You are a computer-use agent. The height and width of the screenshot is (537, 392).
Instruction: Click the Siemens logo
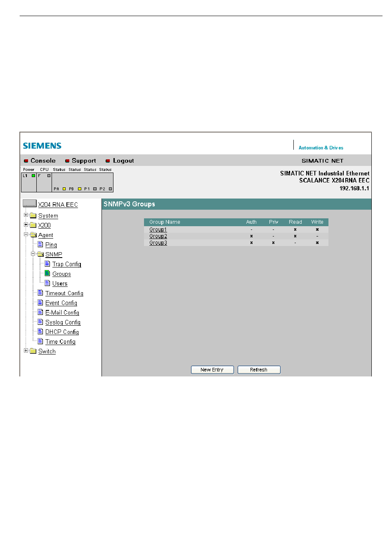click(x=42, y=146)
